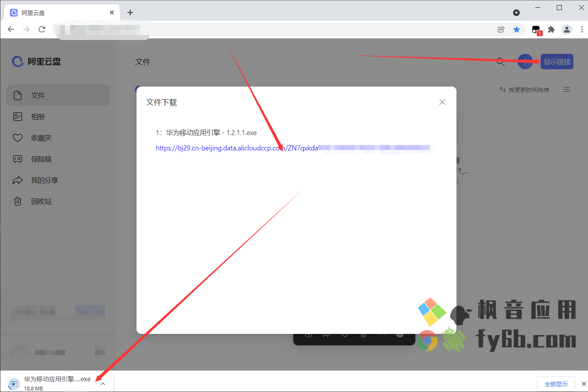This screenshot has width=588, height=392.
Task: Open 我的分享 in the sidebar
Action: [x=58, y=180]
